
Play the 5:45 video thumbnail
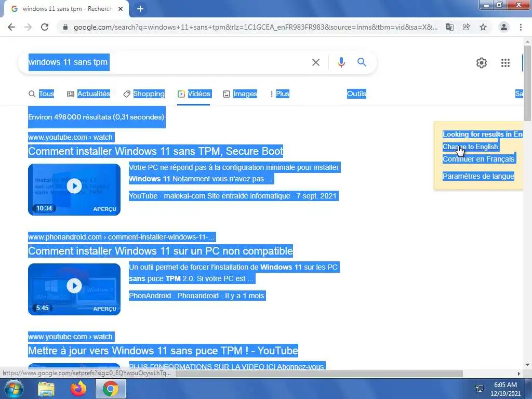pos(74,289)
